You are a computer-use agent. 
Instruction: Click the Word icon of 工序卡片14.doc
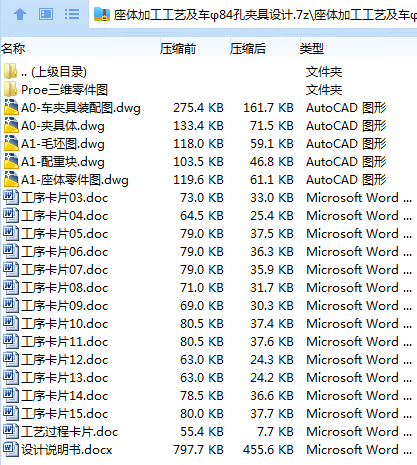point(11,395)
